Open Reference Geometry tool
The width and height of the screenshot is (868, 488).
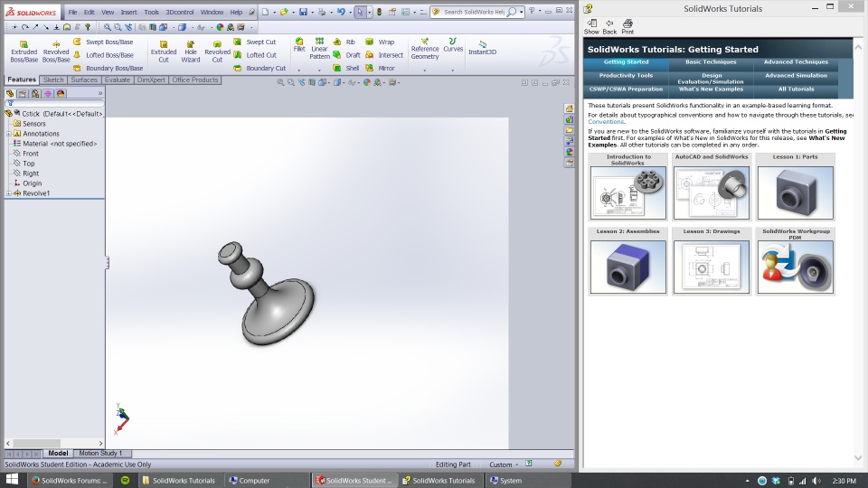(x=425, y=49)
